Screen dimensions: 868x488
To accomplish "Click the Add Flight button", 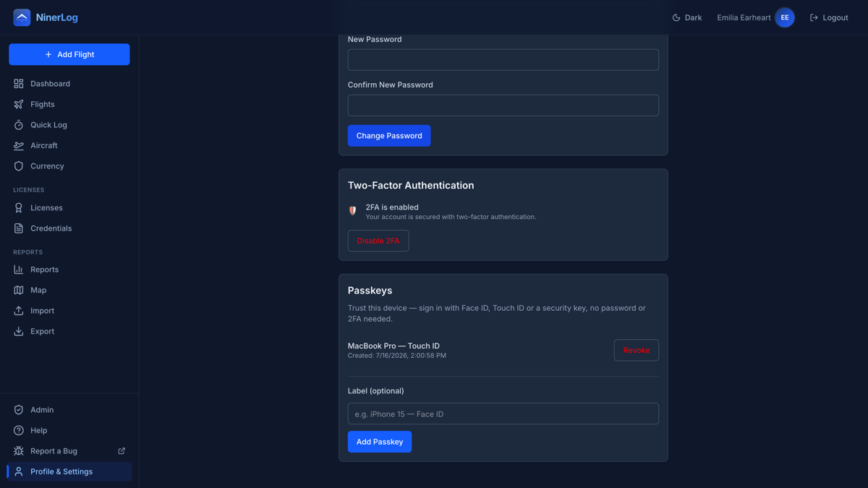I will pyautogui.click(x=69, y=54).
